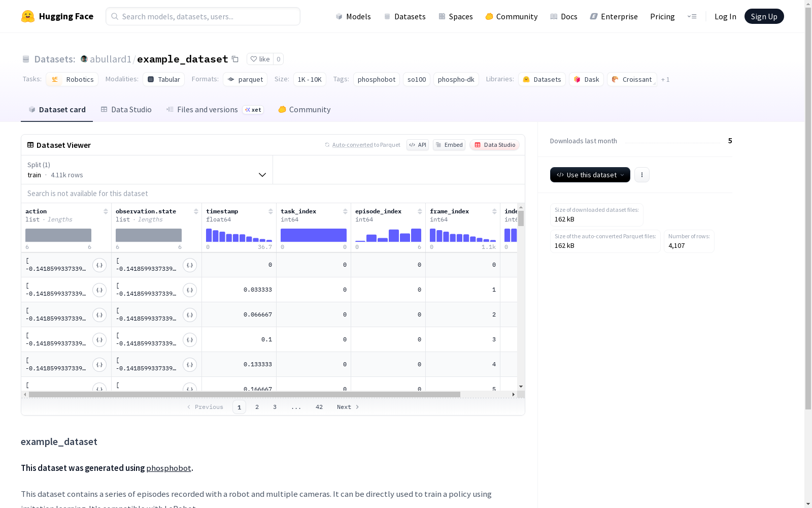Image resolution: width=812 pixels, height=508 pixels.
Task: Expand observation.state cell for timestamp 0.066667 row
Action: 190,314
